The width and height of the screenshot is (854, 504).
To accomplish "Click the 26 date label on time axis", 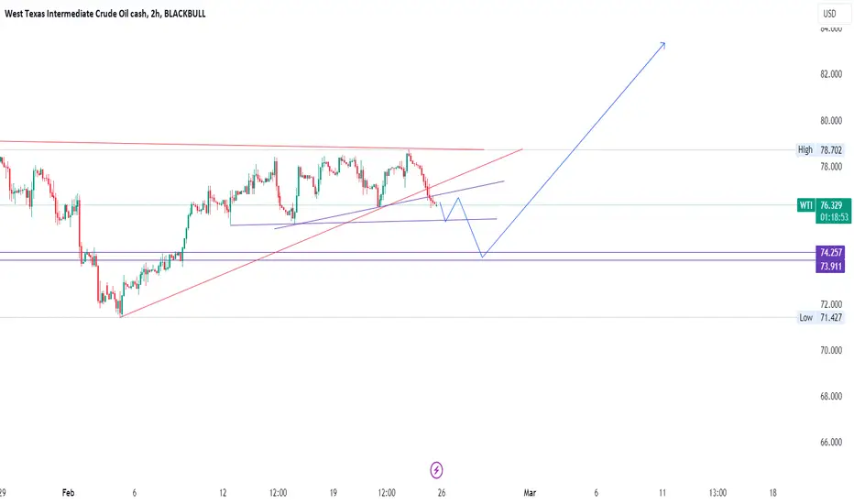I will click(441, 493).
